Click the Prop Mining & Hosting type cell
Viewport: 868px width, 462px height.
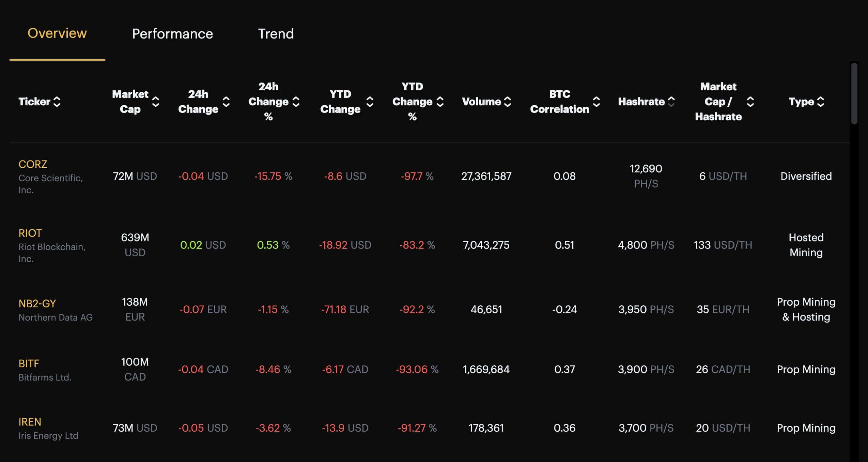806,309
